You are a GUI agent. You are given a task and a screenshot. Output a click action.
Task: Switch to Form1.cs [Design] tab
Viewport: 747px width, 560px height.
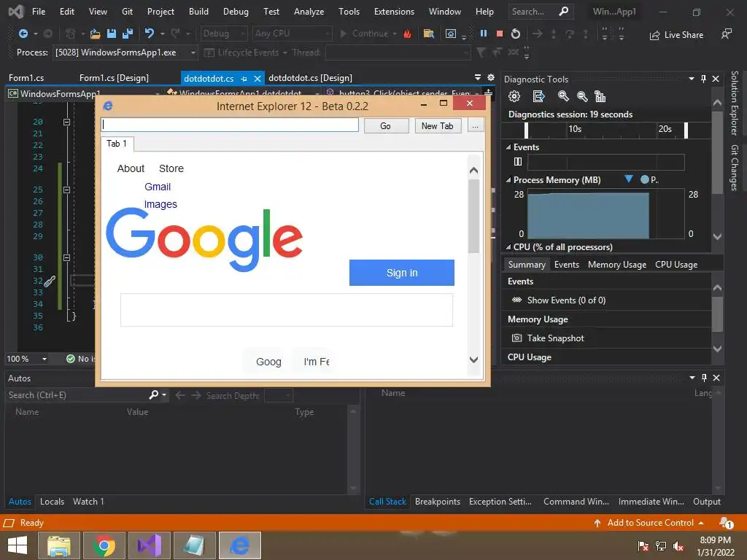(114, 78)
